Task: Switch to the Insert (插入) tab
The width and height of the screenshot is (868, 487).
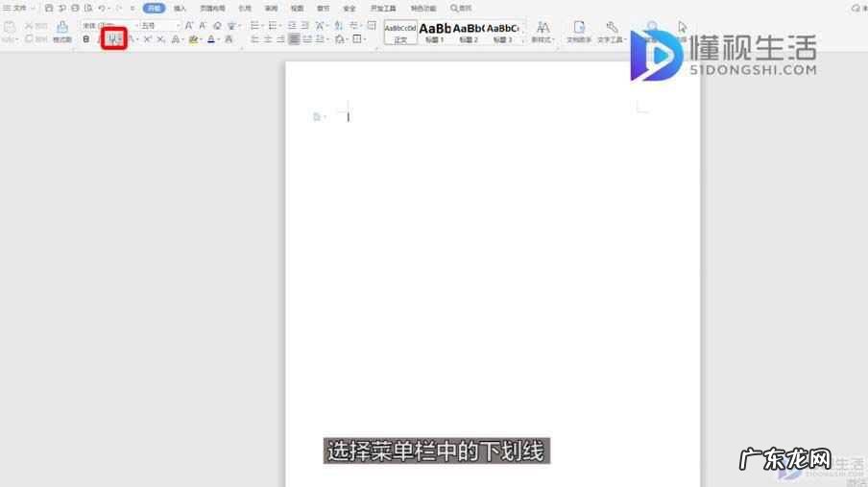Action: pos(180,9)
